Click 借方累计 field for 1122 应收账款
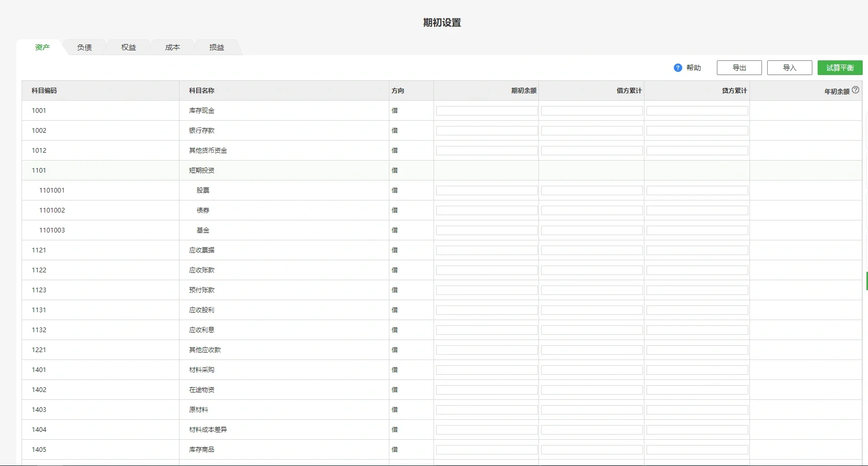This screenshot has width=868, height=466. click(592, 270)
